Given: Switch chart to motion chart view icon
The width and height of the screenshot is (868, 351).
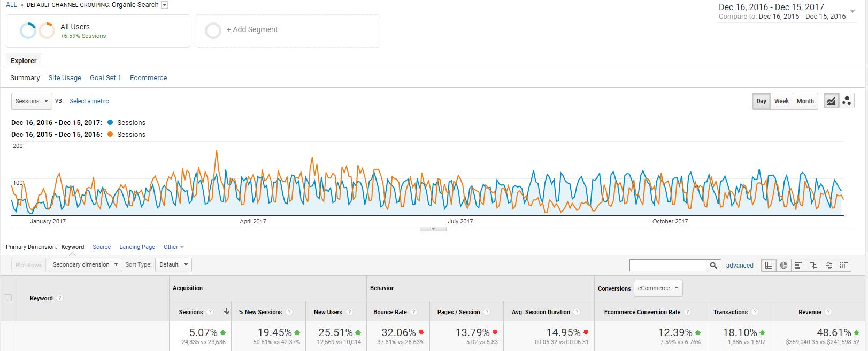Looking at the screenshot, I should click(x=847, y=101).
